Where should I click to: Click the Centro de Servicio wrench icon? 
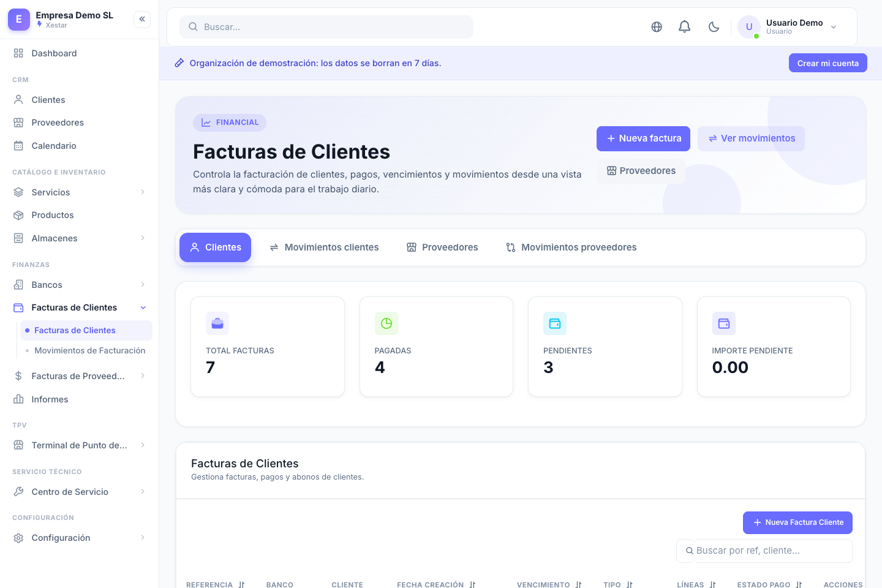tap(18, 492)
